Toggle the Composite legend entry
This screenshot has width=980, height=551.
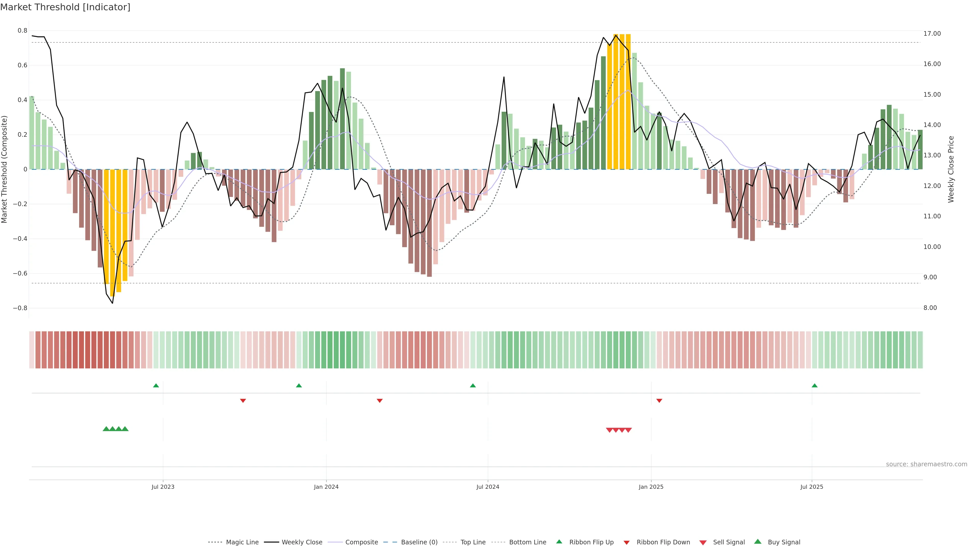click(361, 542)
